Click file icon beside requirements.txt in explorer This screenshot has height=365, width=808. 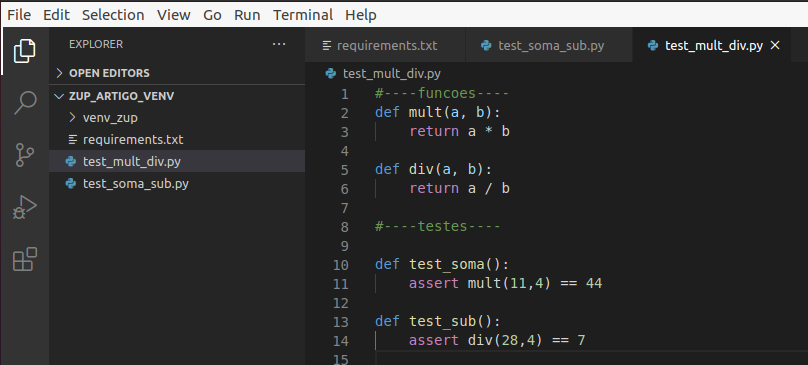[x=72, y=140]
